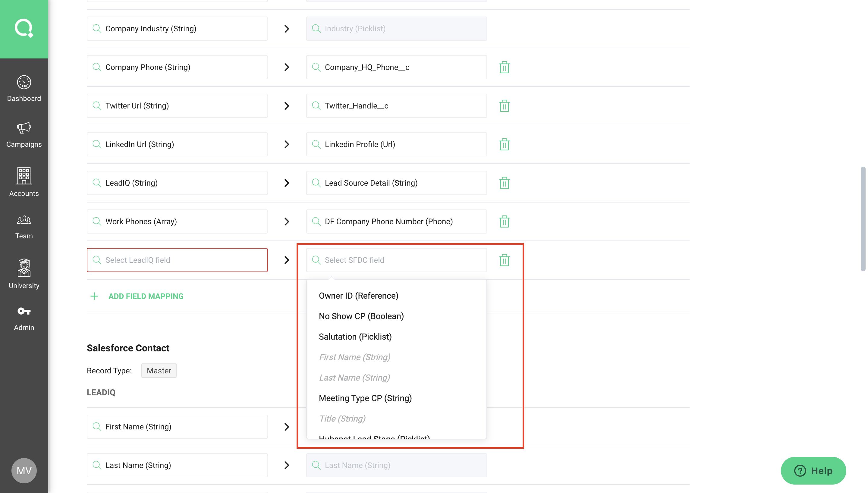Viewport: 868px width, 493px height.
Task: Open the Team section icon
Action: coord(24,220)
